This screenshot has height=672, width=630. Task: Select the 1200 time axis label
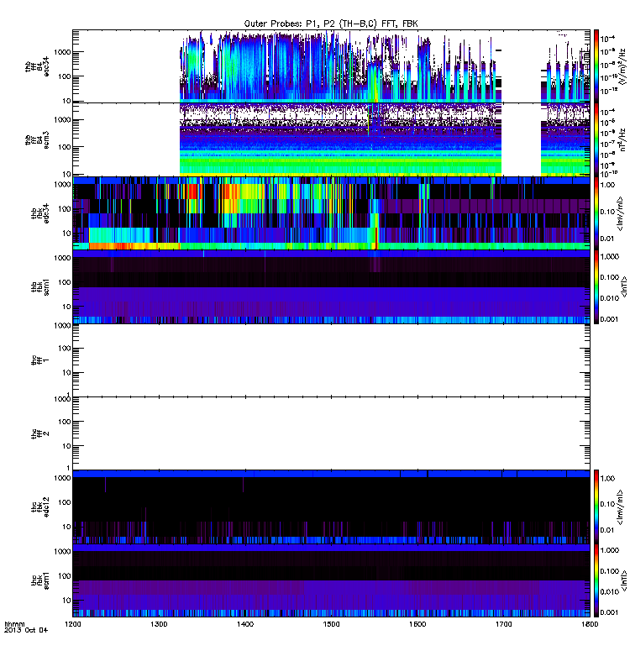[73, 624]
